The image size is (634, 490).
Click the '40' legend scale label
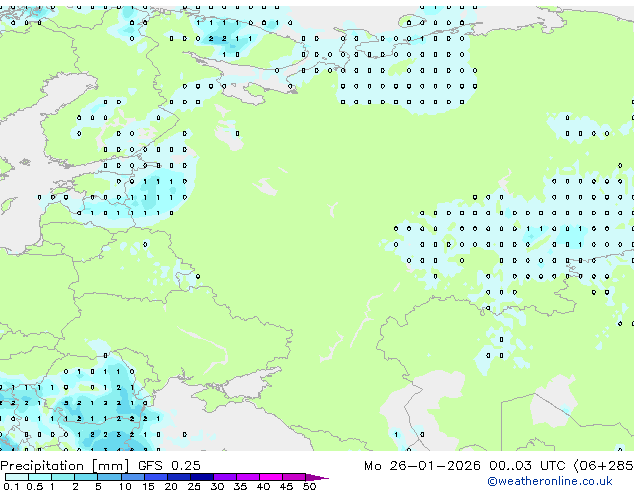click(263, 486)
